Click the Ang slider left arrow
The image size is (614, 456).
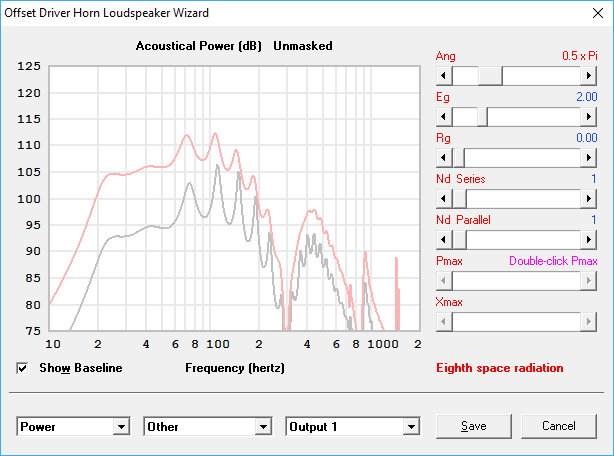pos(444,76)
